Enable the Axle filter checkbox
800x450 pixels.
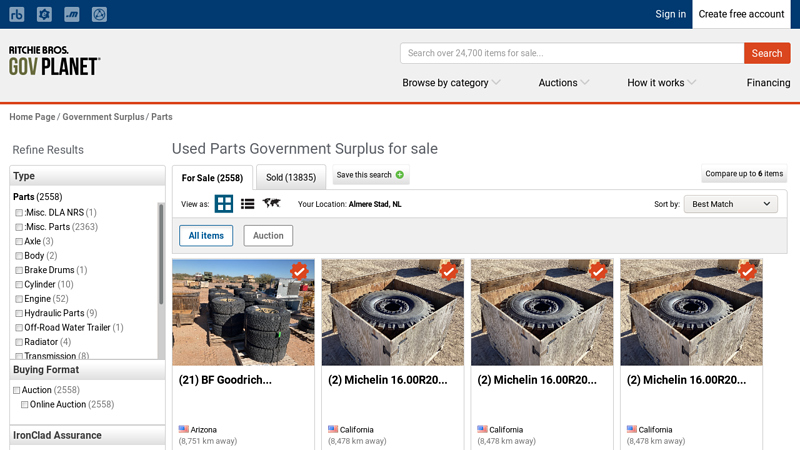[x=19, y=241]
